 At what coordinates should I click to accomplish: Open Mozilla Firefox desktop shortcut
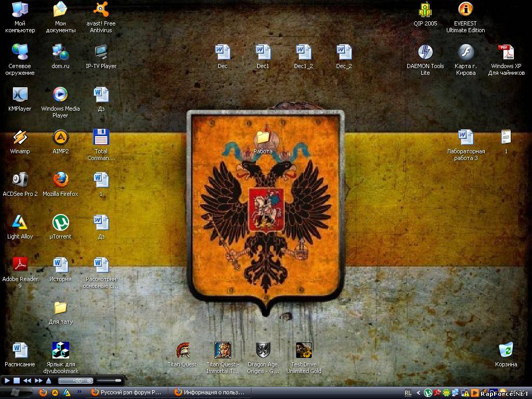pos(60,185)
